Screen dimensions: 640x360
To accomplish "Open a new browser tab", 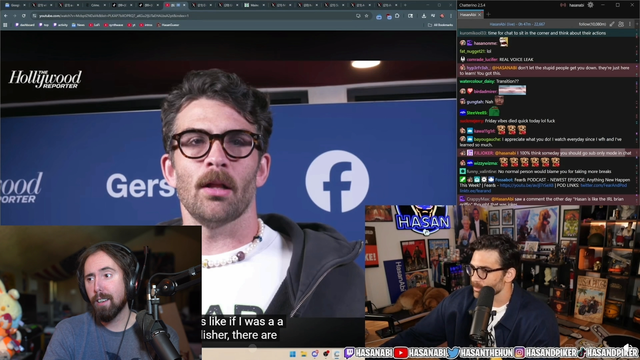I will point(405,5).
